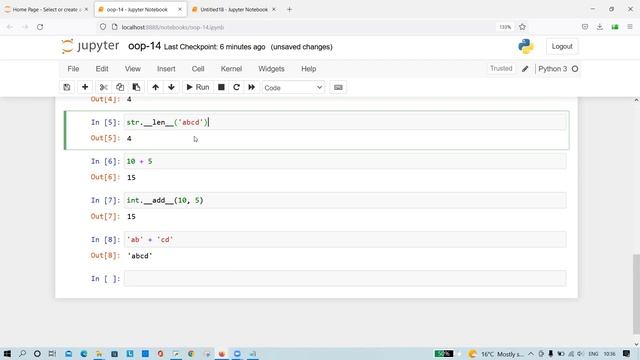The height and width of the screenshot is (360, 640).
Task: Open the browser application menu
Action: (x=630, y=27)
